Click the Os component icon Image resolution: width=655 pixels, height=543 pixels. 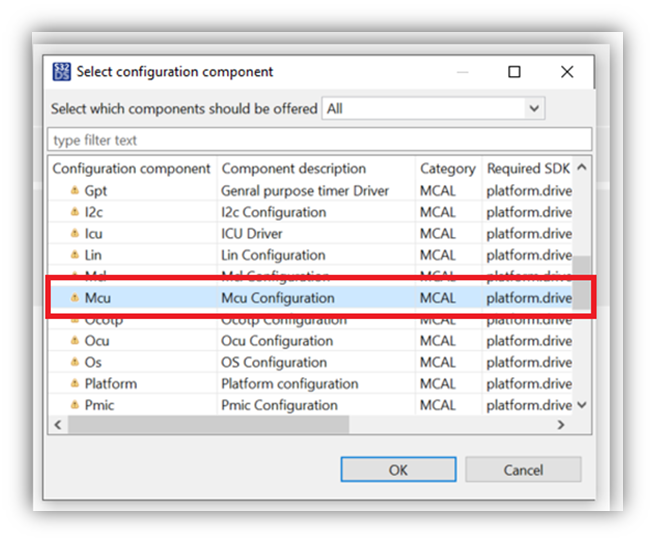pos(74,362)
